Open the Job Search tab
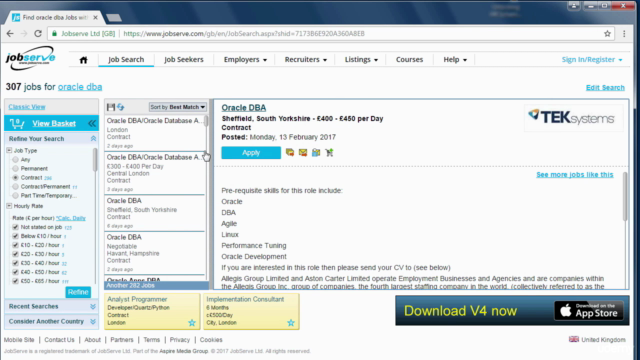The height and width of the screenshot is (360, 640). coord(126,60)
